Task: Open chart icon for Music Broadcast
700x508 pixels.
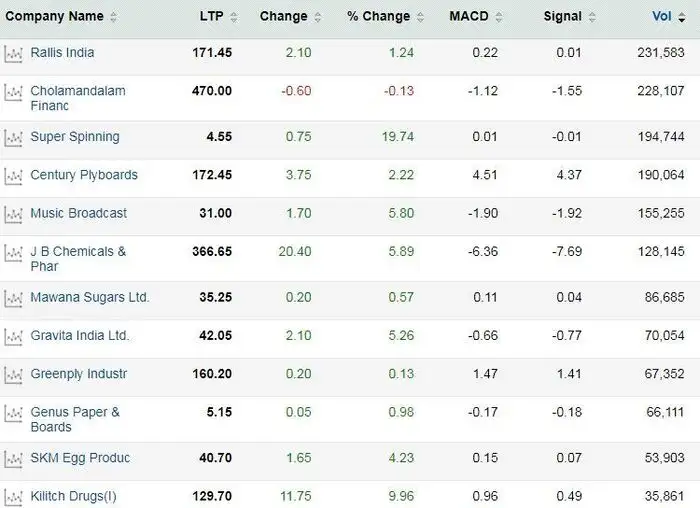Action: click(13, 214)
